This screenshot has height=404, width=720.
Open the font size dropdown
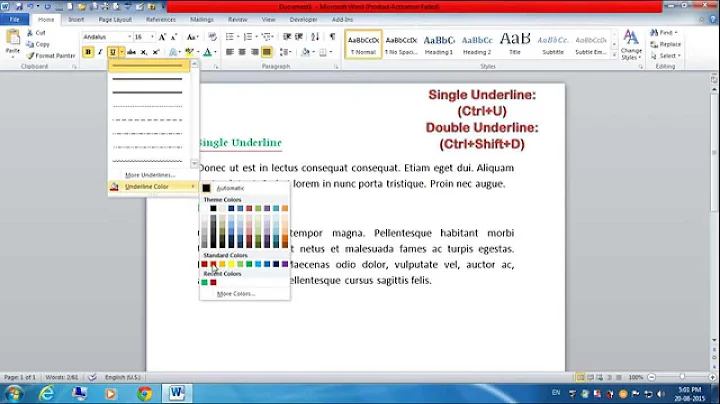(152, 37)
